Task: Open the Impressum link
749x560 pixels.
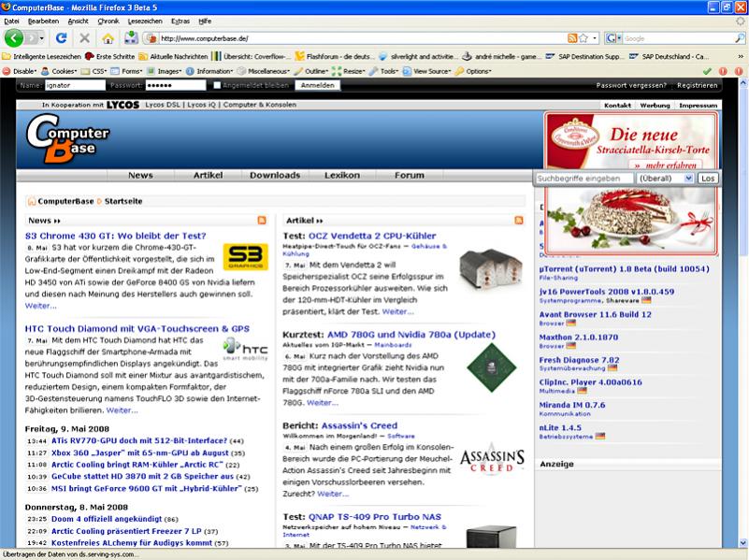Action: (698, 105)
